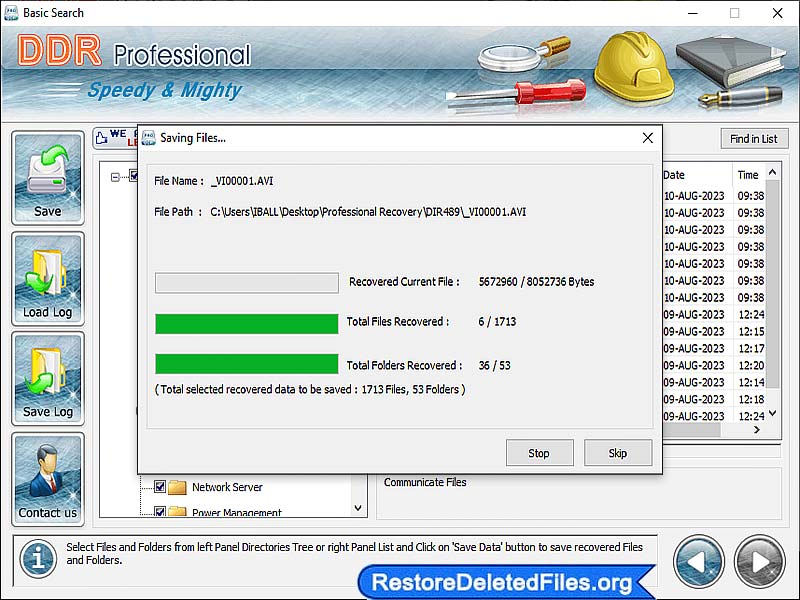
Task: Click the Total Files Recovered progress bar
Action: click(x=245, y=324)
